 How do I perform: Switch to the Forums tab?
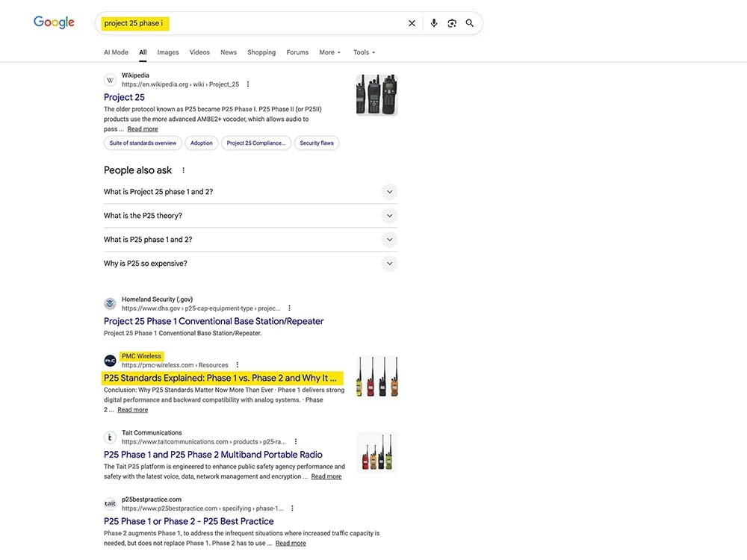(x=297, y=52)
